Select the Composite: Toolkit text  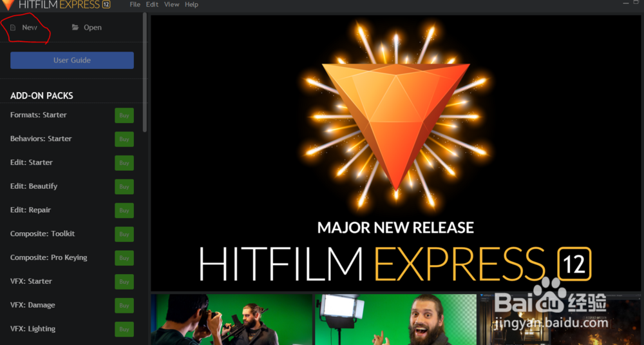(x=43, y=233)
